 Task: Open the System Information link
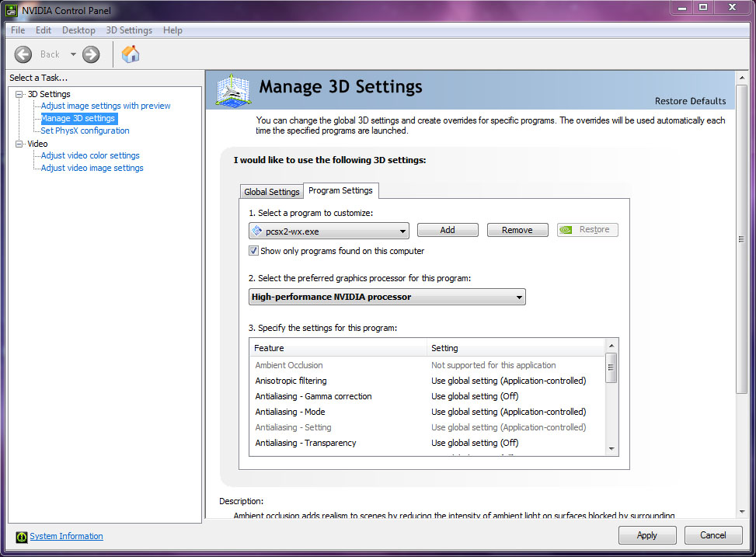[x=67, y=536]
